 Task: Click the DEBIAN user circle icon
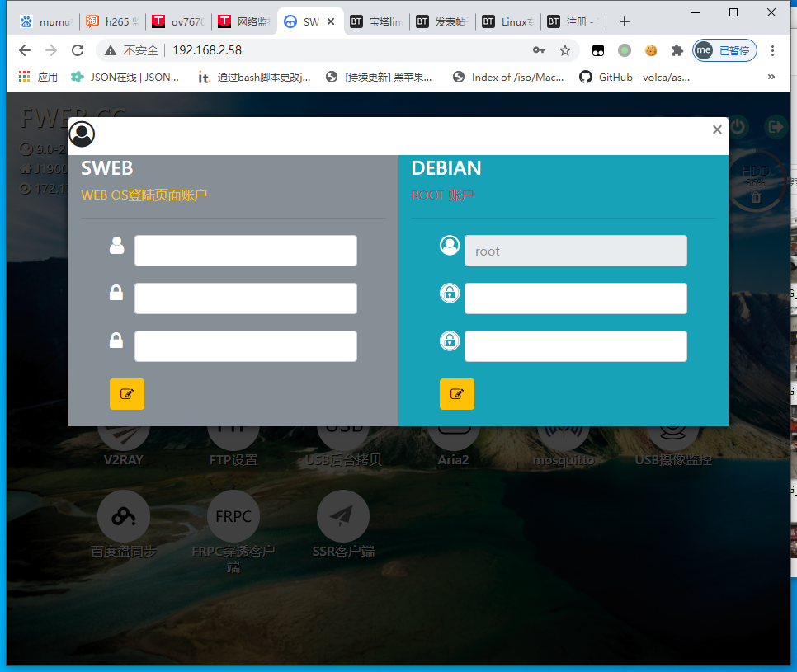450,246
